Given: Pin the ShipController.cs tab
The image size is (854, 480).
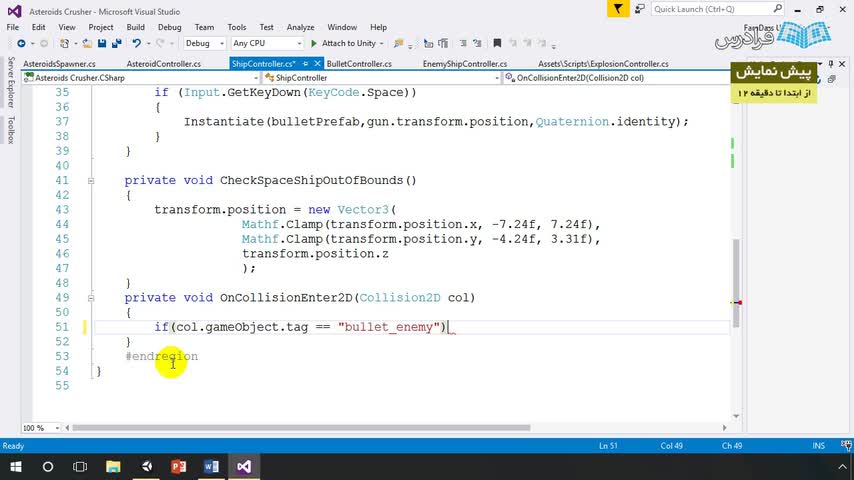Looking at the screenshot, I should click(306, 64).
